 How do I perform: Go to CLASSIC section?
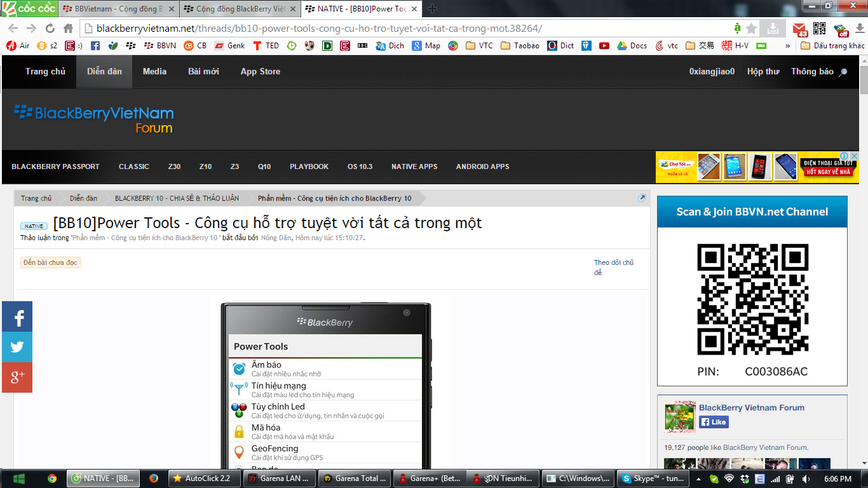[x=134, y=166]
